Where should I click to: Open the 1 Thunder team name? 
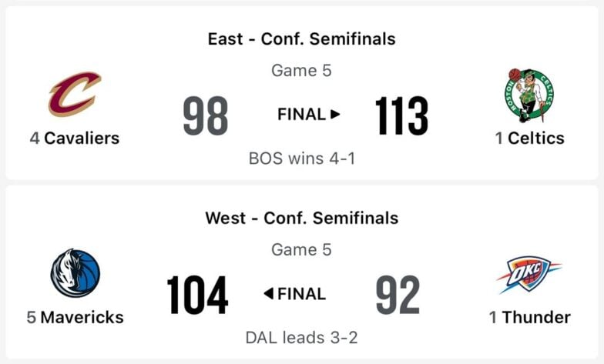pos(530,317)
